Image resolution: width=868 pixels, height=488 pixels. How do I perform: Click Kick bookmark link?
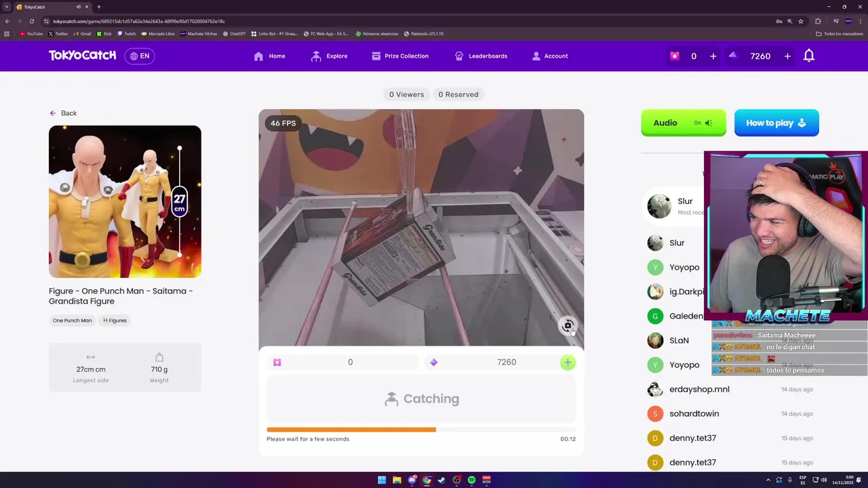tap(104, 33)
